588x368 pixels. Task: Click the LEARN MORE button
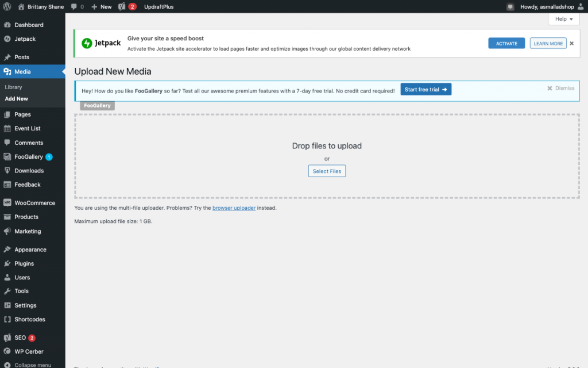(548, 44)
